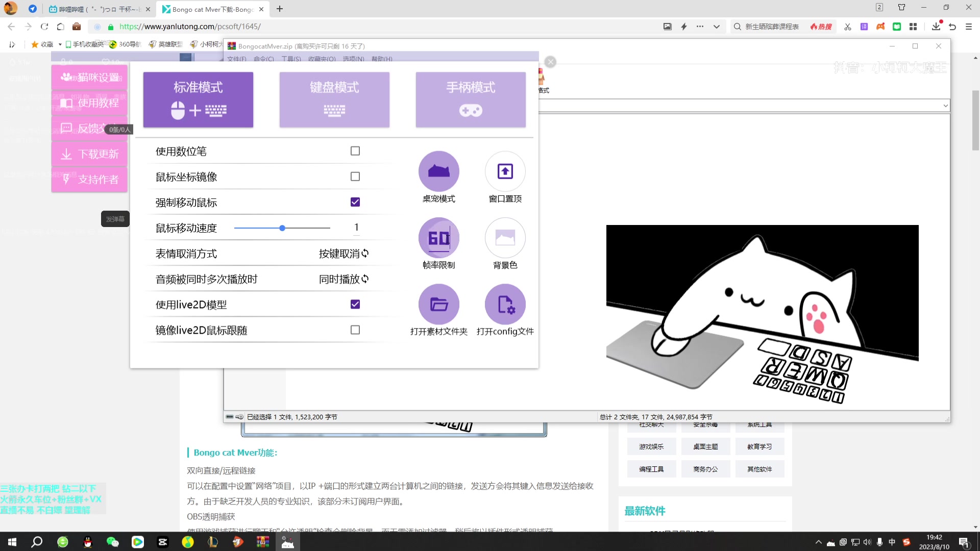Image resolution: width=980 pixels, height=551 pixels.
Task: Go to browser home page
Action: [60, 27]
